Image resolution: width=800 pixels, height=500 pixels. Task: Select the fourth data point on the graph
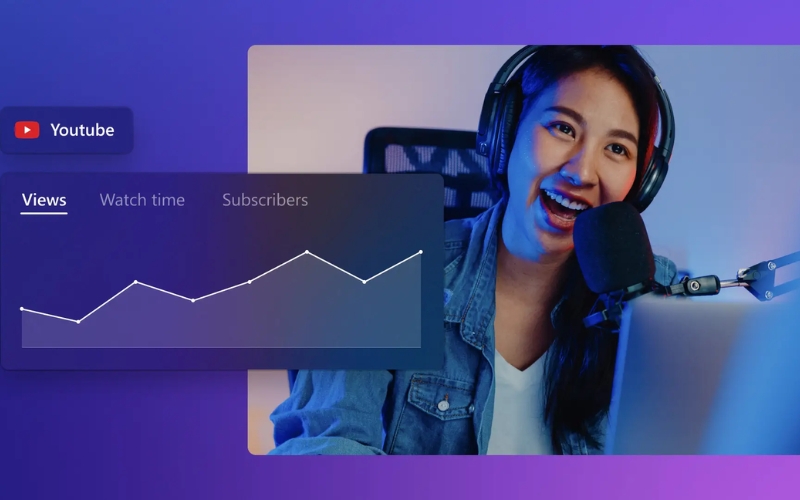click(x=193, y=300)
